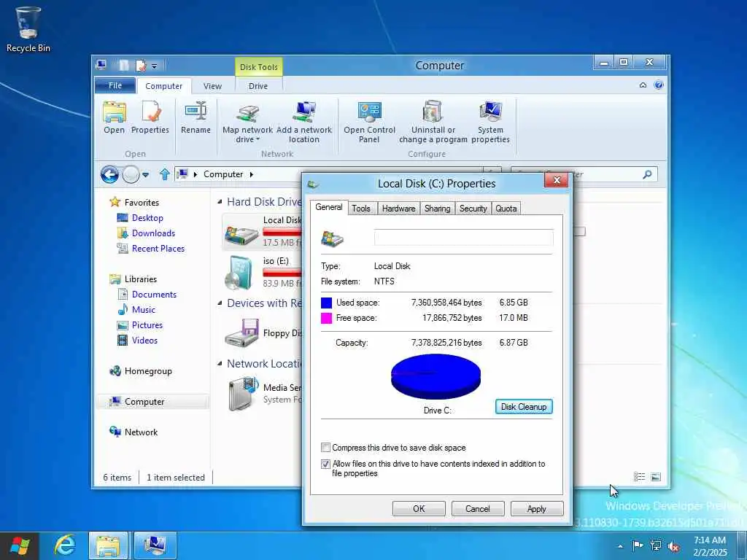747x560 pixels.
Task: Open the Security tab in Properties
Action: [x=473, y=209]
